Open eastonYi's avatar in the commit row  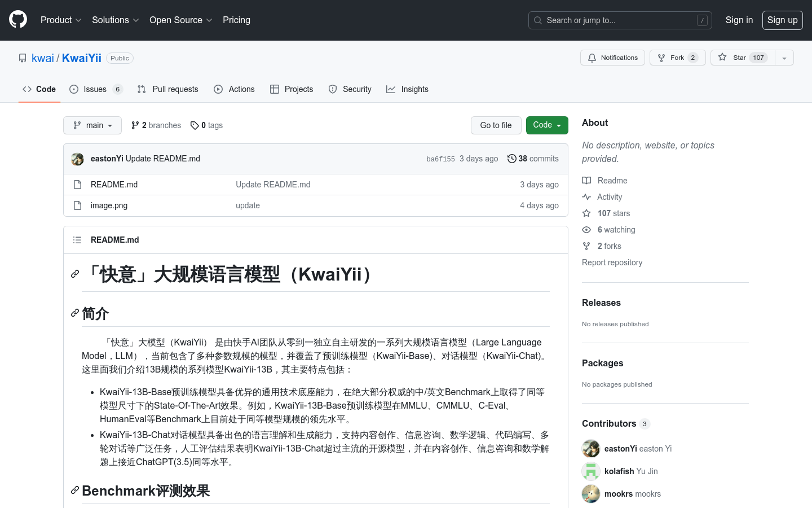point(77,159)
